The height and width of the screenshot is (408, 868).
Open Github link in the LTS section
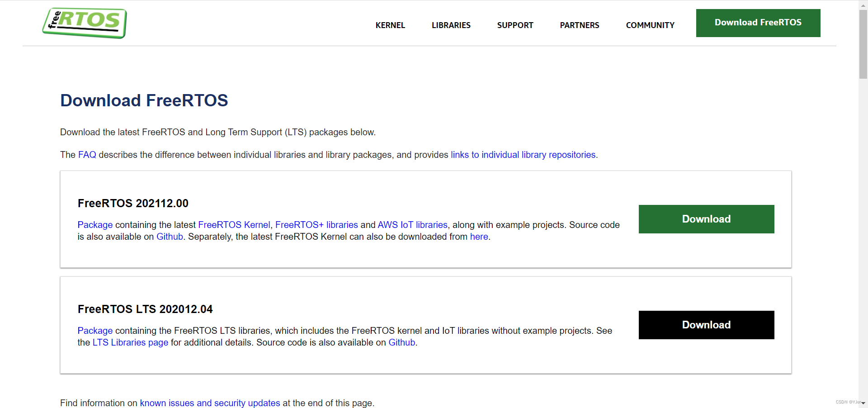click(x=402, y=342)
